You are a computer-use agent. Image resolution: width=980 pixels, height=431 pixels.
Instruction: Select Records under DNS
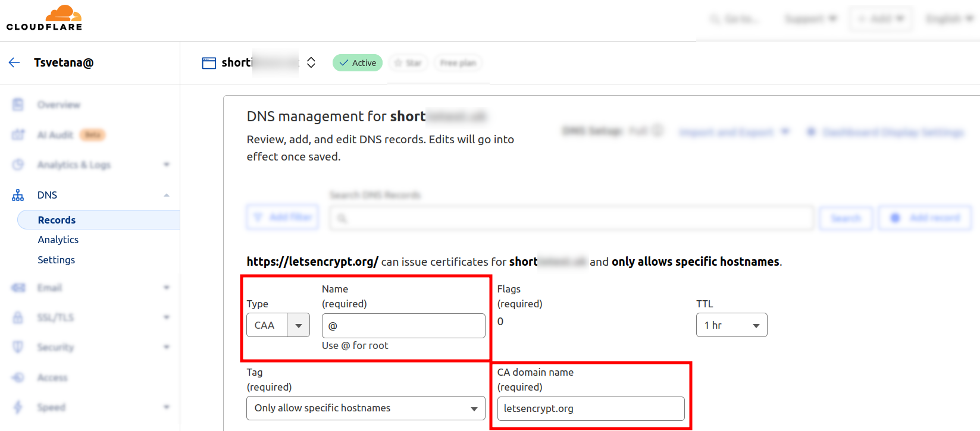99,220
